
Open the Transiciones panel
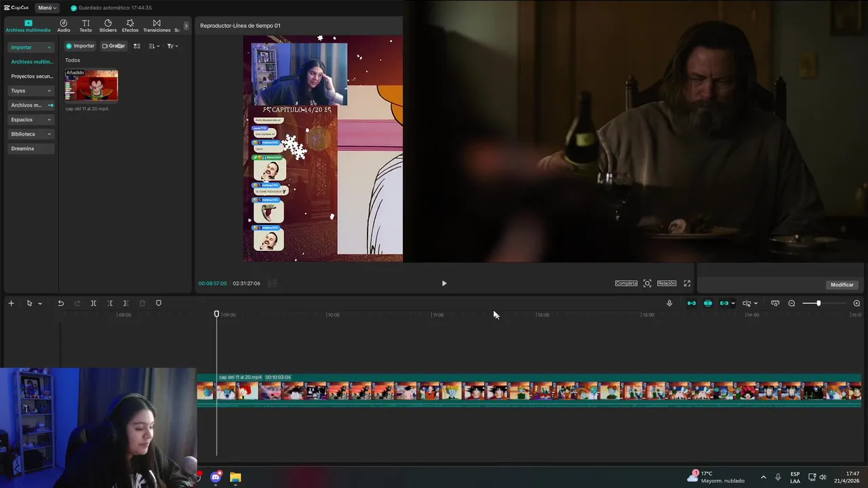[x=157, y=26]
